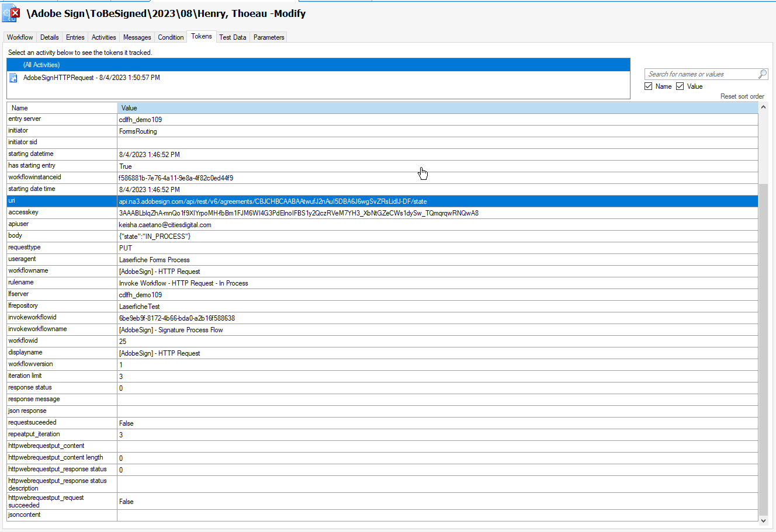
Task: Click the invokeworkflowid GUID value
Action: 177,318
